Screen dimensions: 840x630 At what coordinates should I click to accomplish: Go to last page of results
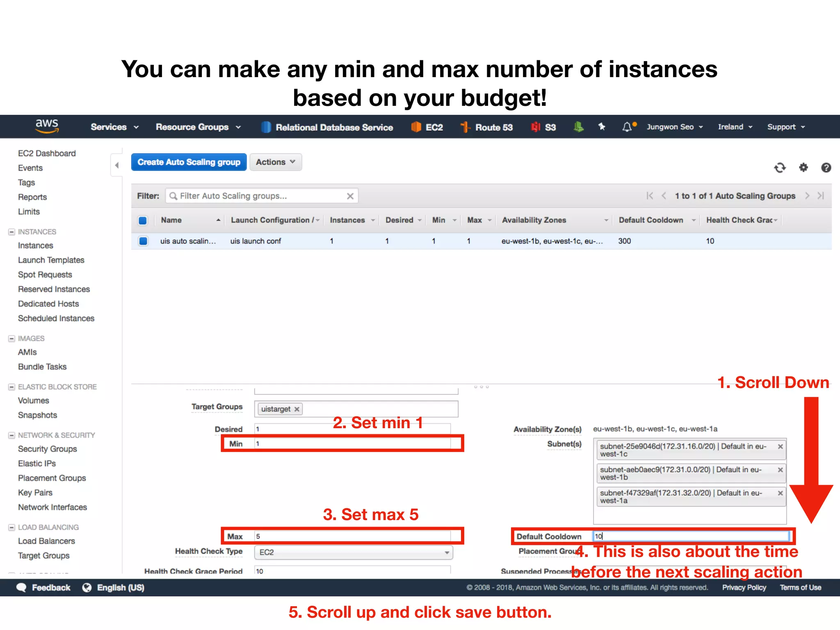821,196
